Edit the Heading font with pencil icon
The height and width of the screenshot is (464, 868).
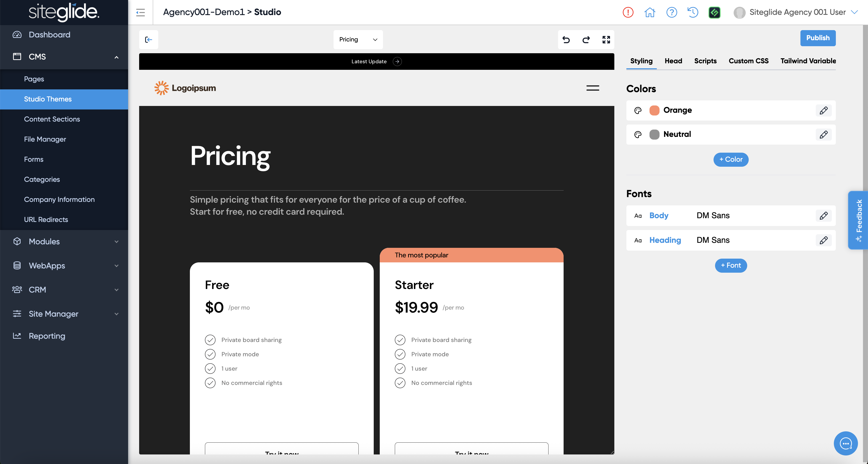[823, 240]
